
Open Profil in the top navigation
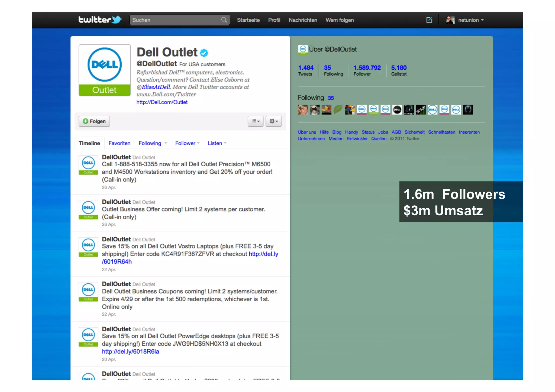coord(274,20)
